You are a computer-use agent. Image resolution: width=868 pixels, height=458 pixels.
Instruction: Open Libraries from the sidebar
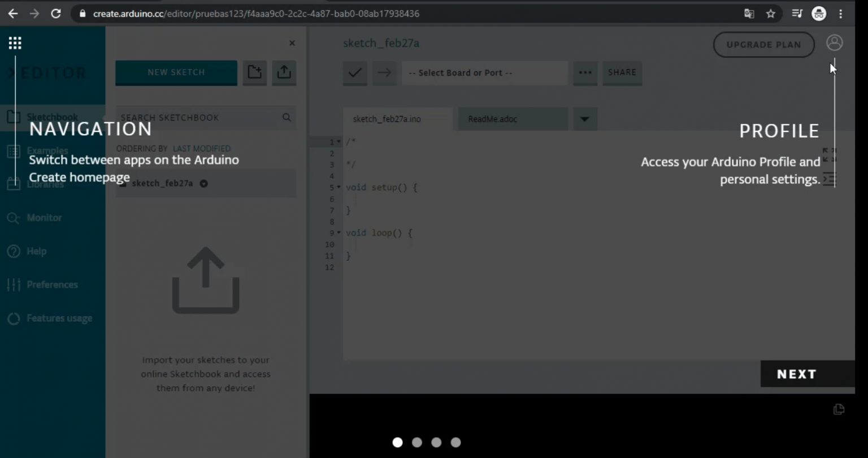pos(14,184)
